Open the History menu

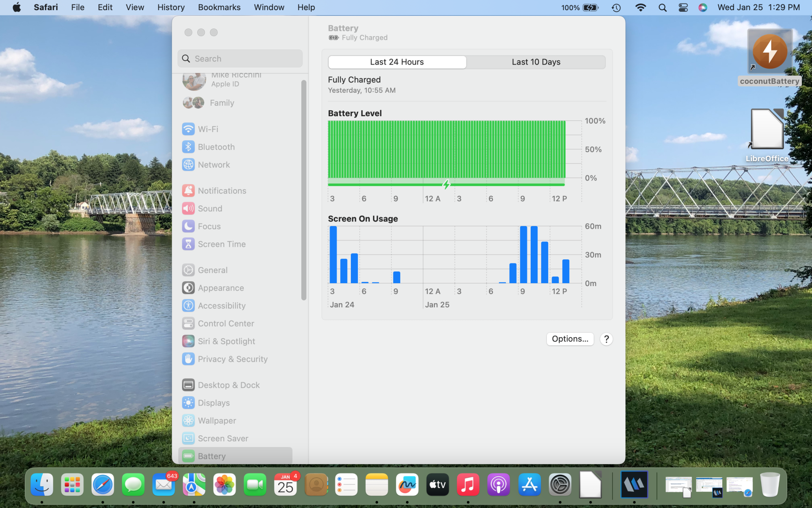click(171, 7)
